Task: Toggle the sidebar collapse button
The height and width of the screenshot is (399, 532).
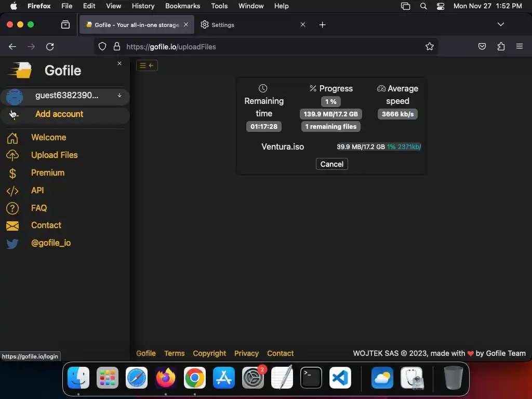Action: click(x=147, y=65)
